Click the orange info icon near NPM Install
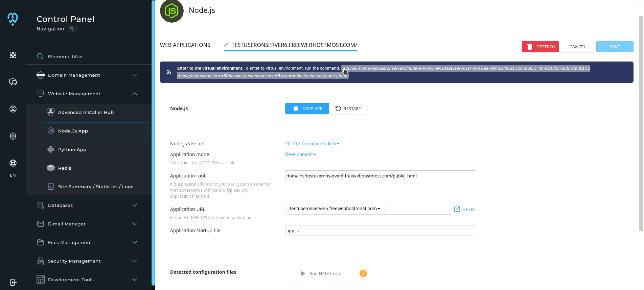 [363, 273]
